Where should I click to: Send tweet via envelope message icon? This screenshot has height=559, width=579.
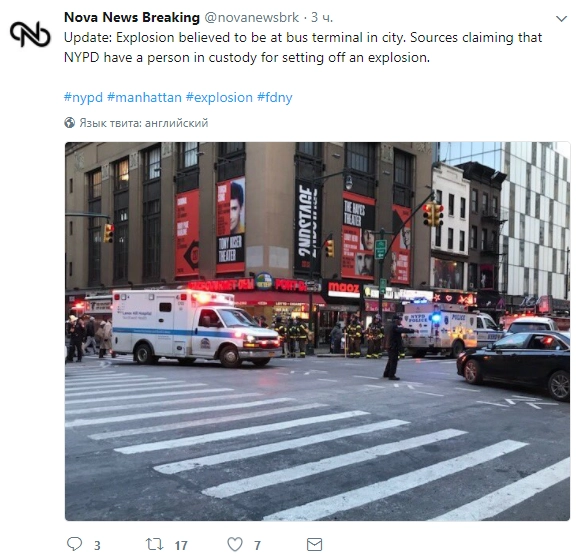[x=314, y=544]
